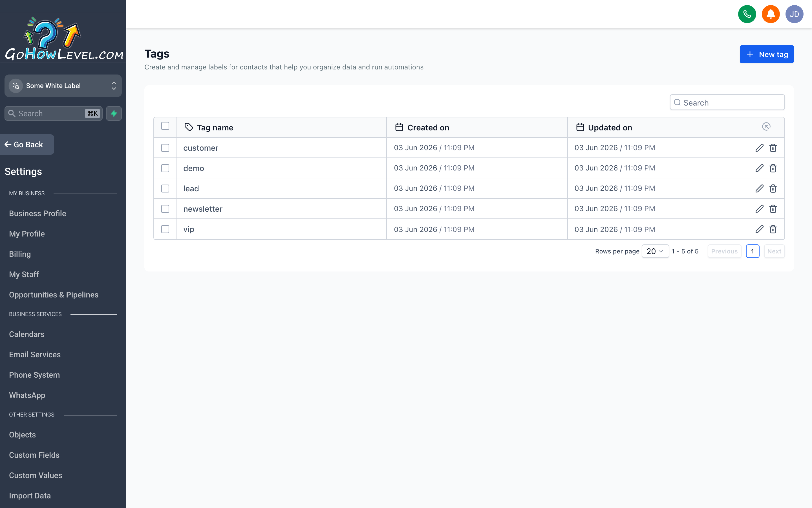Open Custom Values settings
The width and height of the screenshot is (812, 508).
[36, 476]
